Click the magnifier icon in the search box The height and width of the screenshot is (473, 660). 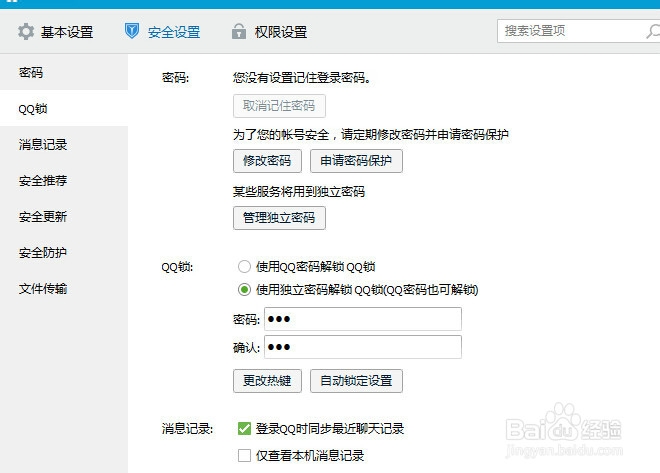tap(652, 31)
